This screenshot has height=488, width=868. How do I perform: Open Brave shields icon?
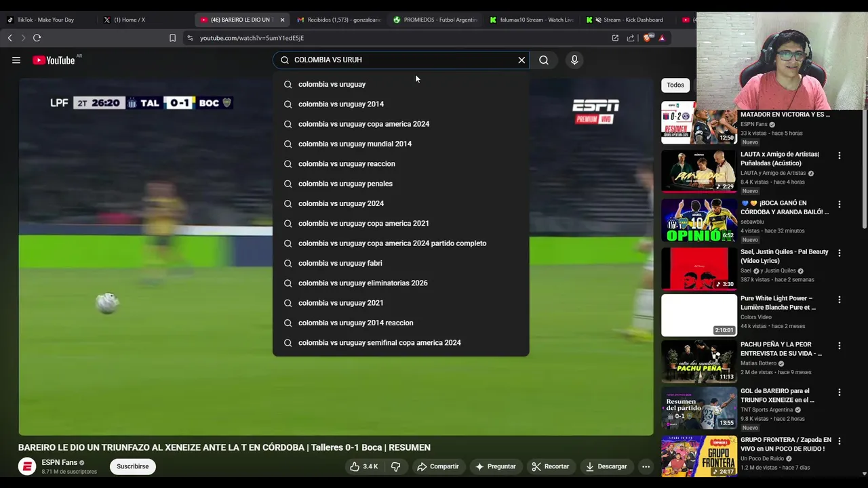pos(648,38)
